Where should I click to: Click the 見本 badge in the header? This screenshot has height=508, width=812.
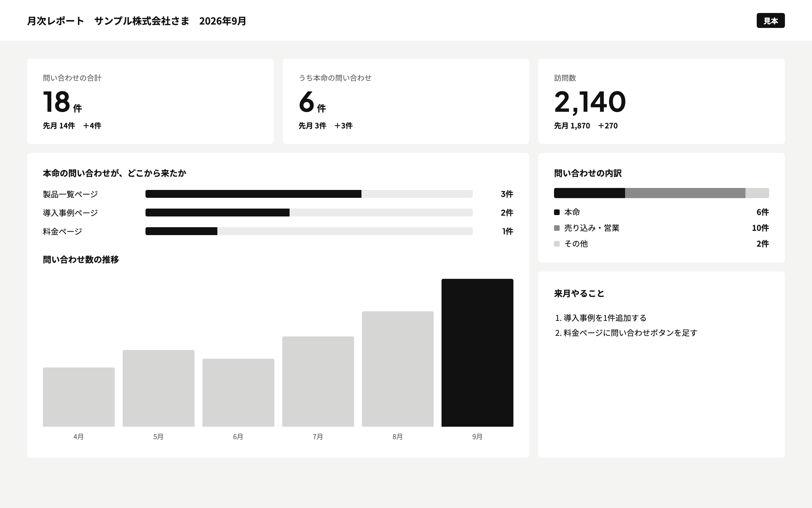point(770,21)
